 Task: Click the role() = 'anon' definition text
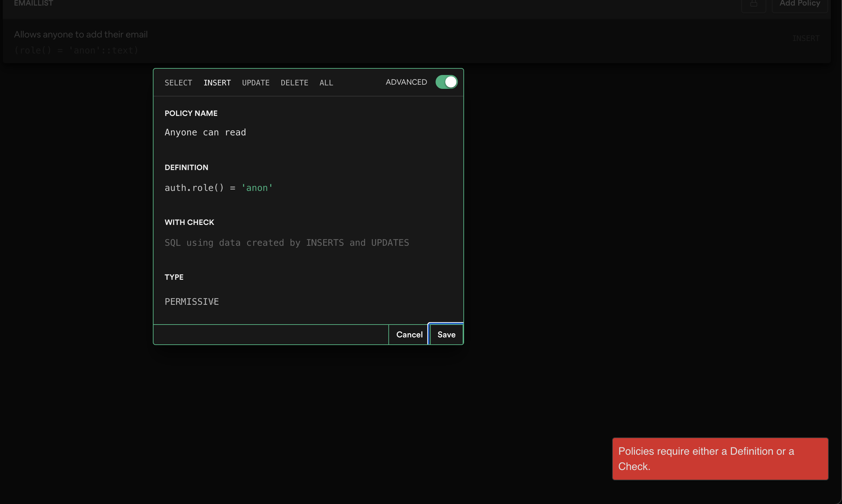click(76, 50)
